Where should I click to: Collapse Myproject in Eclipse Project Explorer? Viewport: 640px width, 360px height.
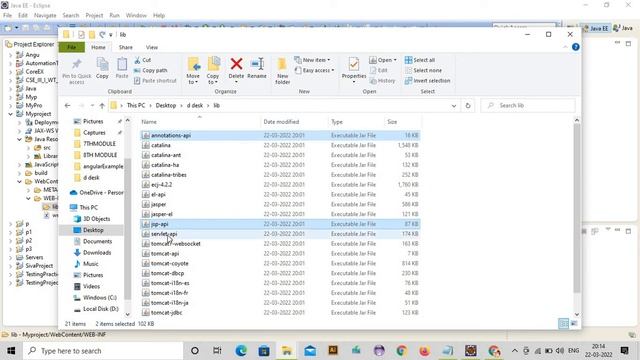point(11,114)
